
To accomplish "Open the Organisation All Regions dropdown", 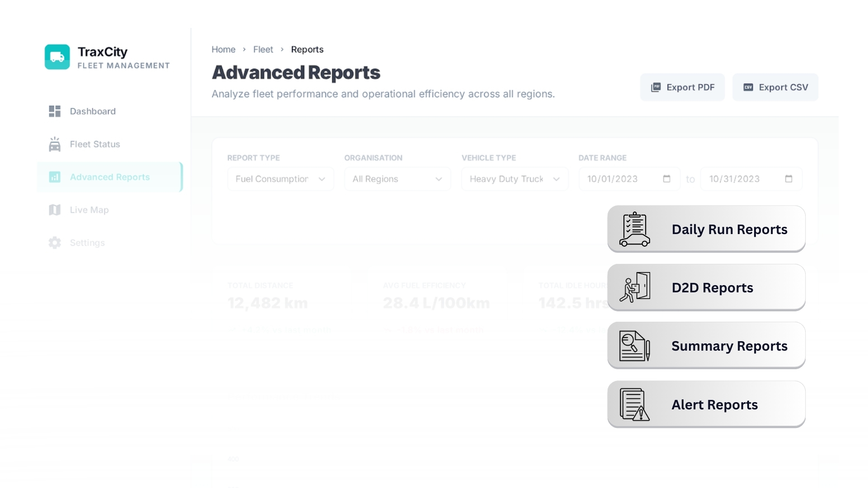I will click(398, 179).
